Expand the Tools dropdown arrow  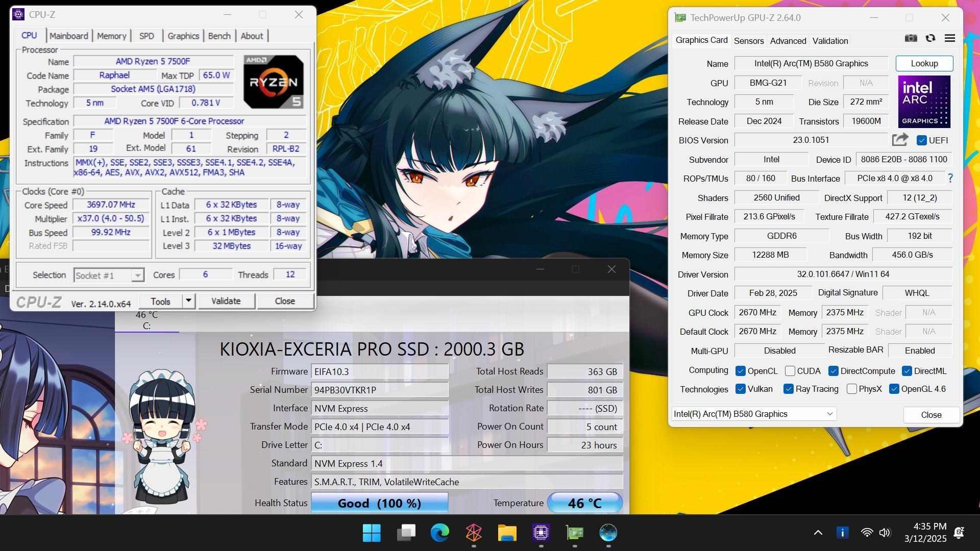(188, 301)
